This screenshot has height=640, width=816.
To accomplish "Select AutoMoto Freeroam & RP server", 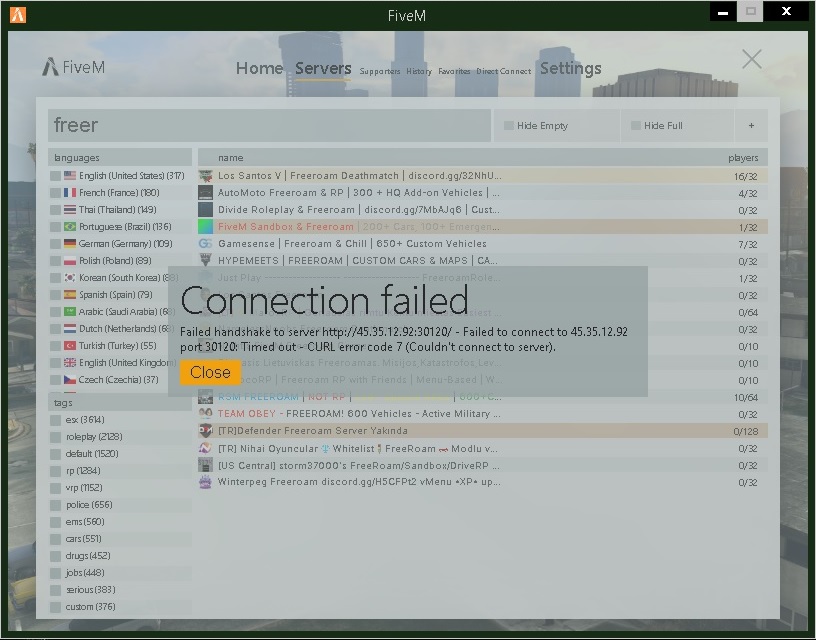I will point(482,193).
